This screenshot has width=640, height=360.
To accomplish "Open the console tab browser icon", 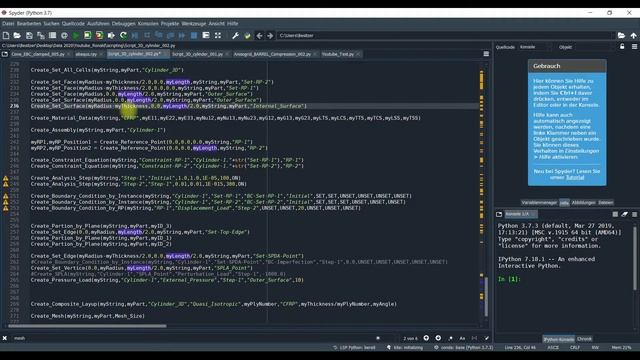I will [499, 214].
